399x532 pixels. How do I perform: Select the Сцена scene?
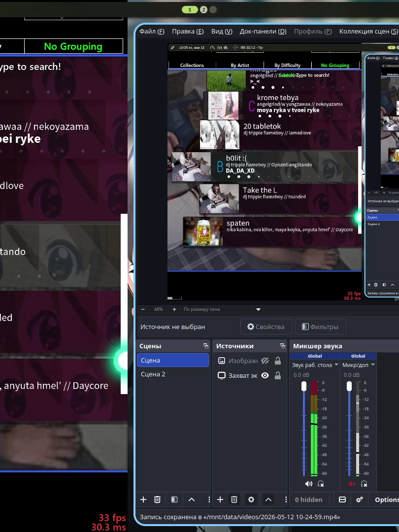pyautogui.click(x=173, y=360)
